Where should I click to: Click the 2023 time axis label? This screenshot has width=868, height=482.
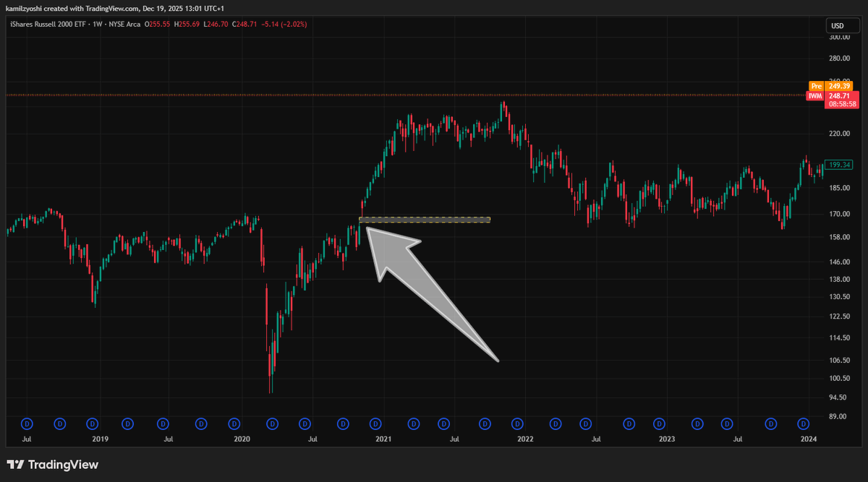pos(668,439)
